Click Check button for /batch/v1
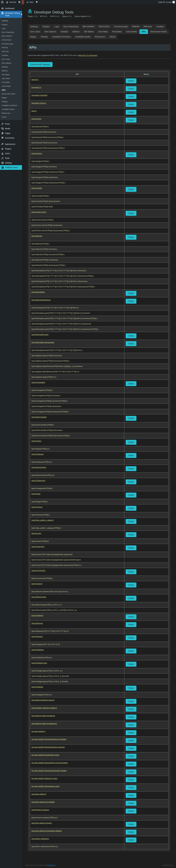 (x=131, y=81)
